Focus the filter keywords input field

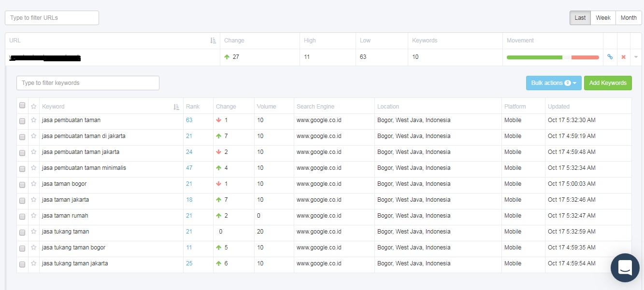pos(88,83)
